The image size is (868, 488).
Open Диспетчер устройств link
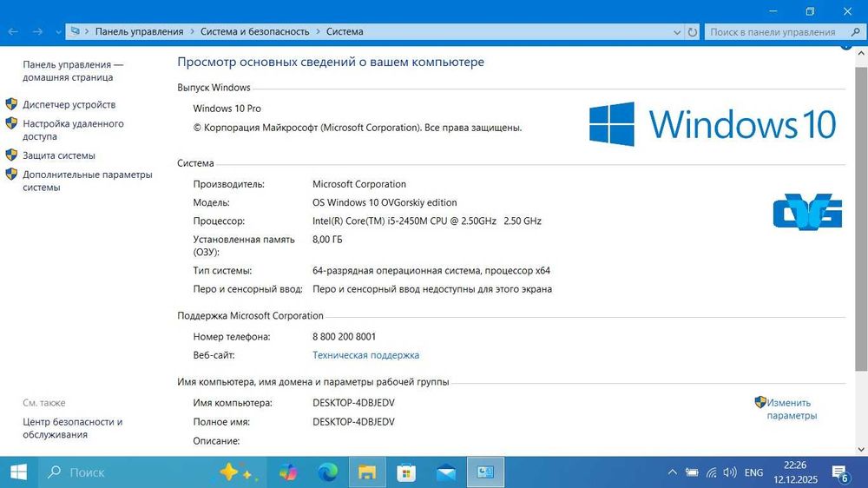click(x=69, y=105)
